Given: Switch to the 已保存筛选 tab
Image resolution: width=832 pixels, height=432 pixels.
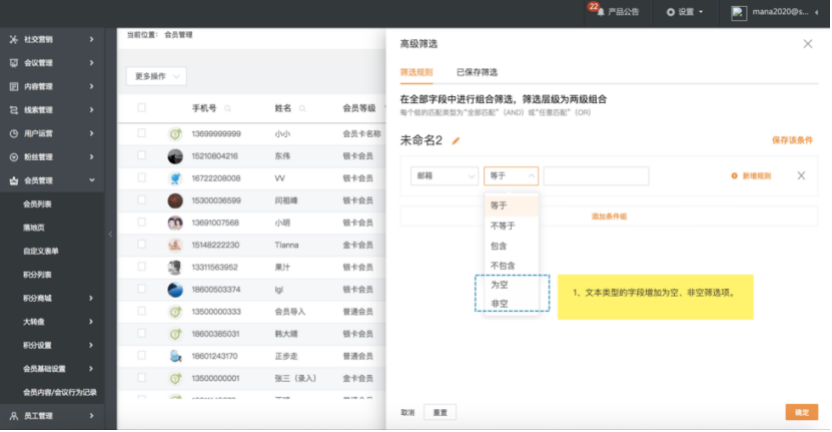Looking at the screenshot, I should [x=477, y=72].
